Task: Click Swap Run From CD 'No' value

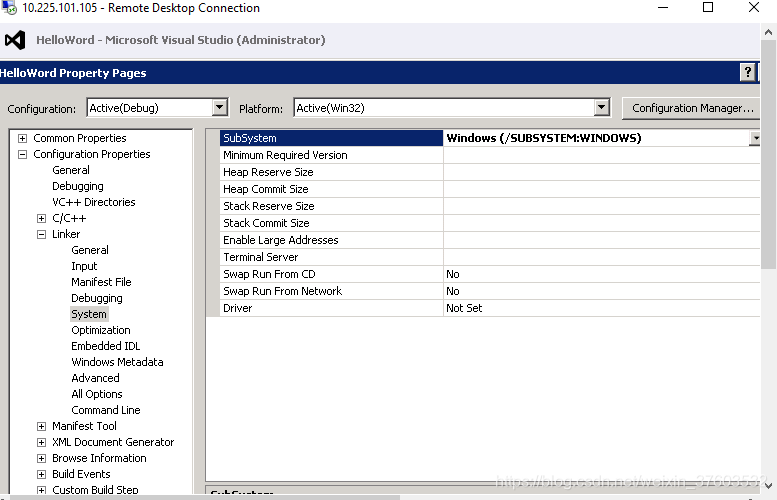Action: [x=452, y=274]
